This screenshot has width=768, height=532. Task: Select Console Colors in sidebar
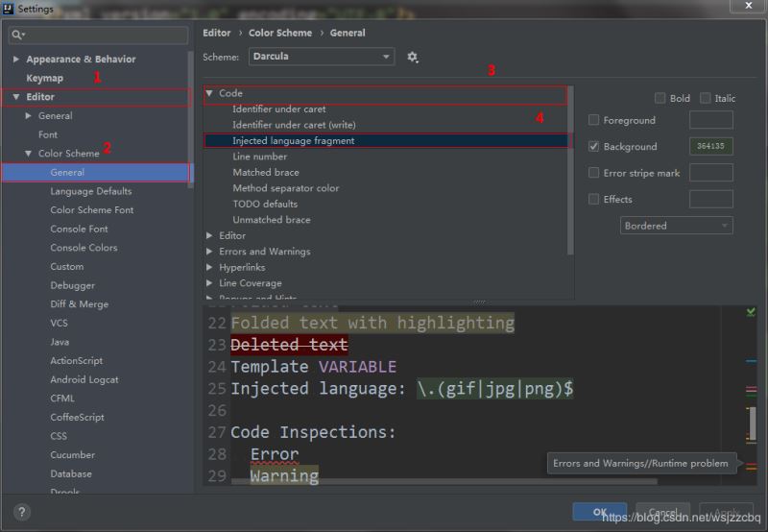click(x=84, y=248)
